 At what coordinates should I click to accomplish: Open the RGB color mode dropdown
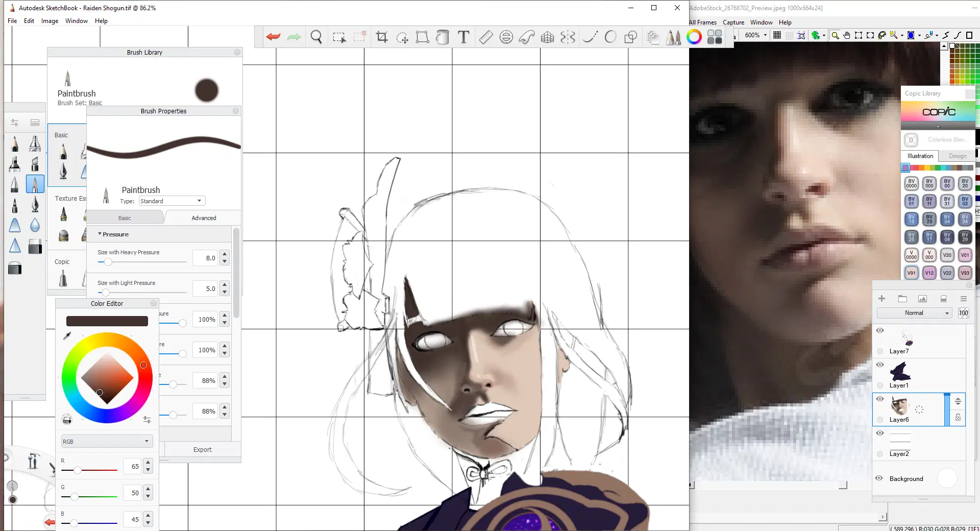107,442
